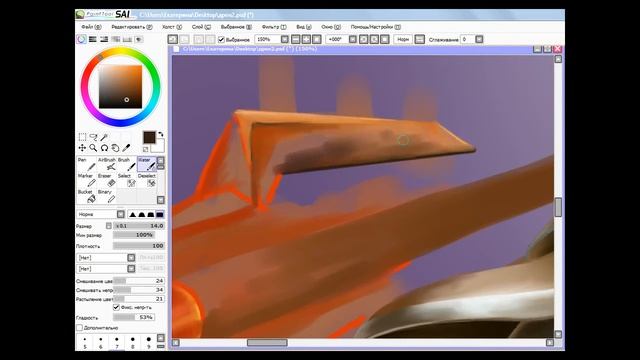The image size is (640, 360).
Task: Toggle the color wheel panel
Action: click(82, 39)
